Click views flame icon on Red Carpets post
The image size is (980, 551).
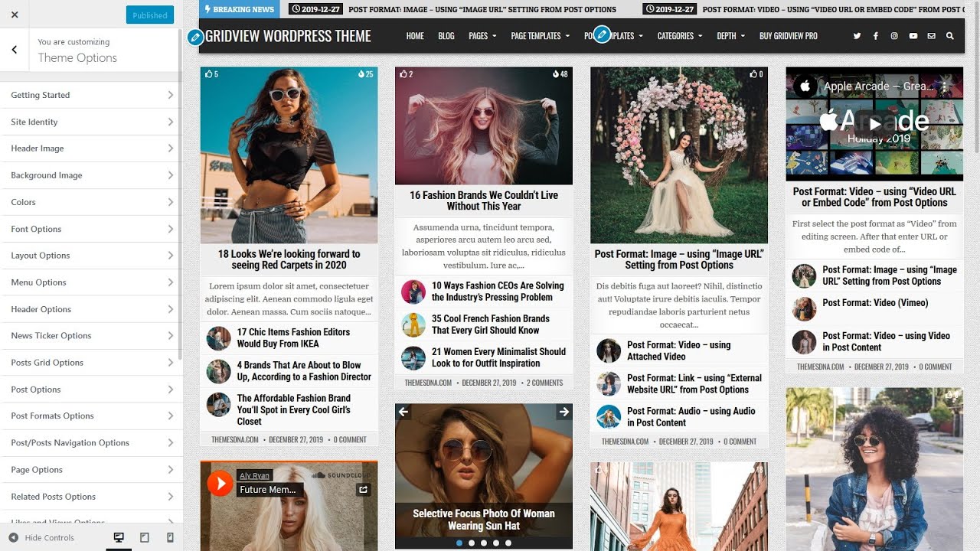(x=361, y=74)
